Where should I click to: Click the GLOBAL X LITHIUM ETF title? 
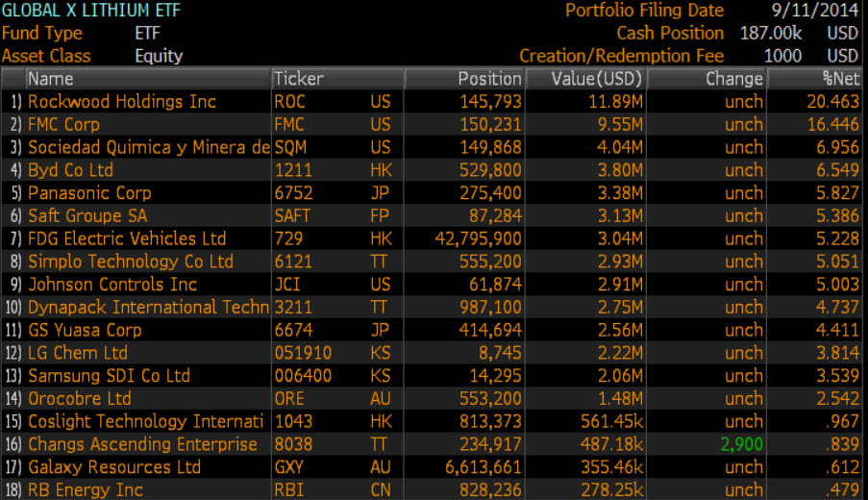click(90, 10)
